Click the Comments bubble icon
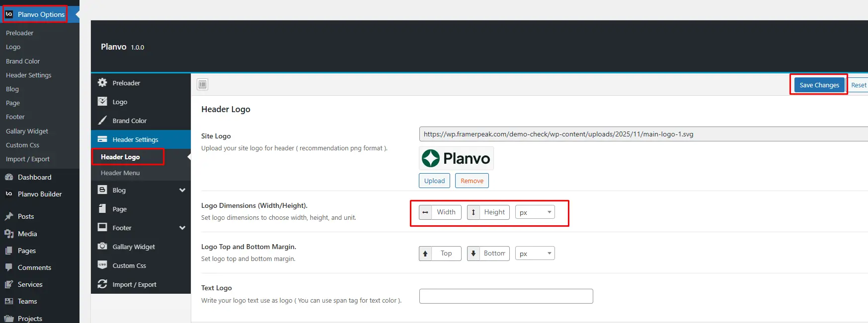Image resolution: width=868 pixels, height=323 pixels. tap(9, 267)
